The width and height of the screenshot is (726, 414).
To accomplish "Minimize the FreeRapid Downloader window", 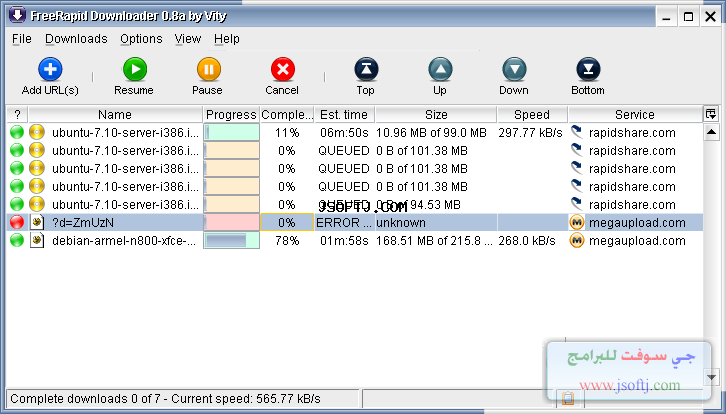I will click(x=667, y=18).
